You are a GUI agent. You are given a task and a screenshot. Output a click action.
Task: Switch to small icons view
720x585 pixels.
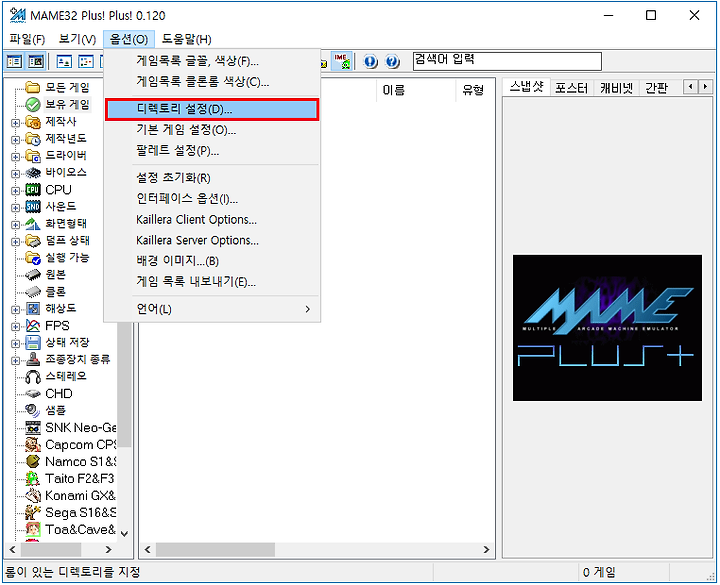[86, 61]
